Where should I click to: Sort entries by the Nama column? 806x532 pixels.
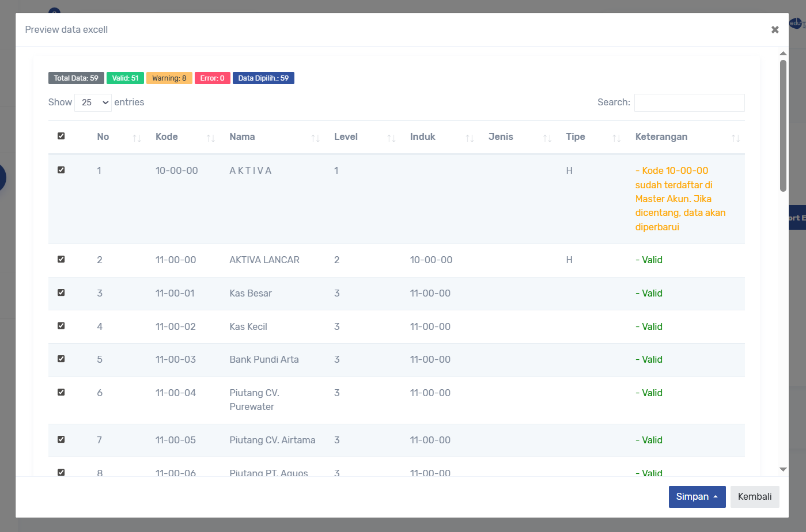[x=315, y=138]
